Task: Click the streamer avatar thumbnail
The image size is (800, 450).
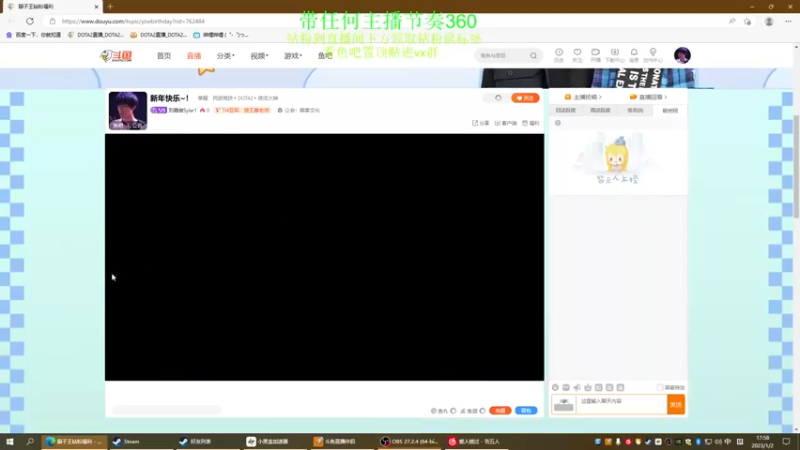Action: (x=128, y=110)
